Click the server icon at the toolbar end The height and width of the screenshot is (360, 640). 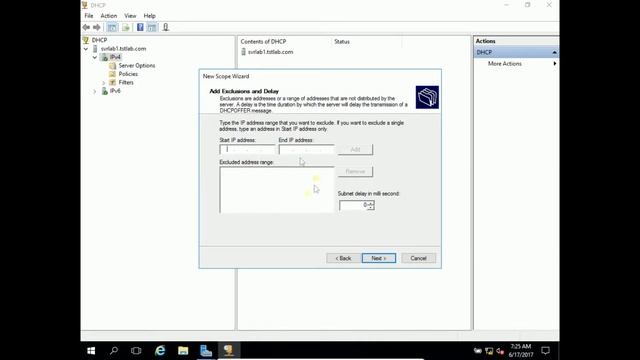pos(166,27)
